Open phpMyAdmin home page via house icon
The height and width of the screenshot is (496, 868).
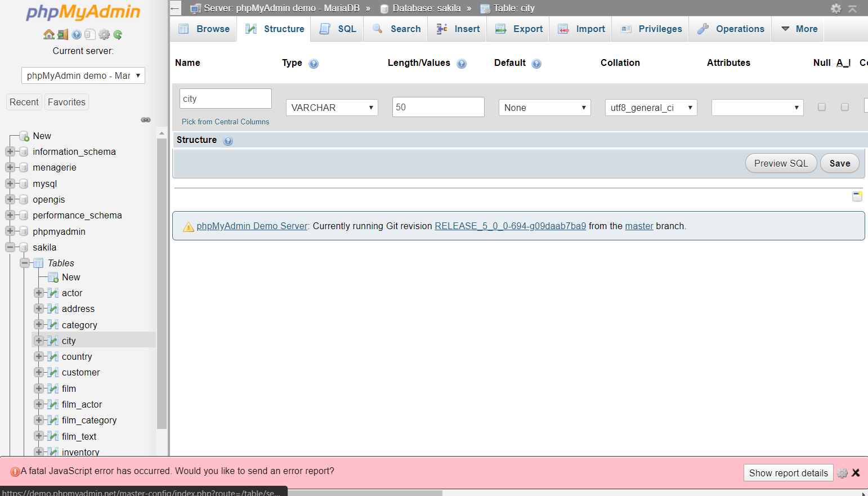click(49, 34)
